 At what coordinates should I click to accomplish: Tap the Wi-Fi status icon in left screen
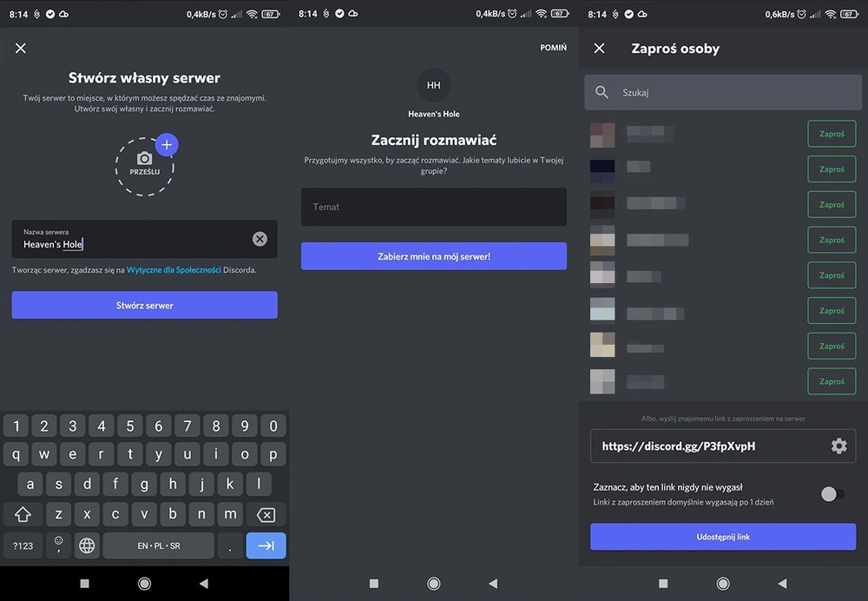[x=252, y=14]
